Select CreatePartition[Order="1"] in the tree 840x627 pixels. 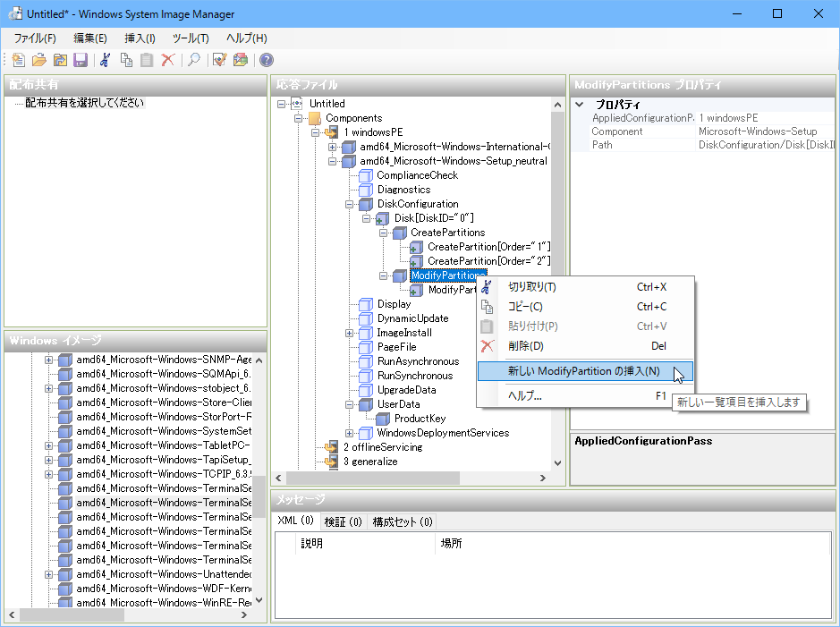click(488, 247)
